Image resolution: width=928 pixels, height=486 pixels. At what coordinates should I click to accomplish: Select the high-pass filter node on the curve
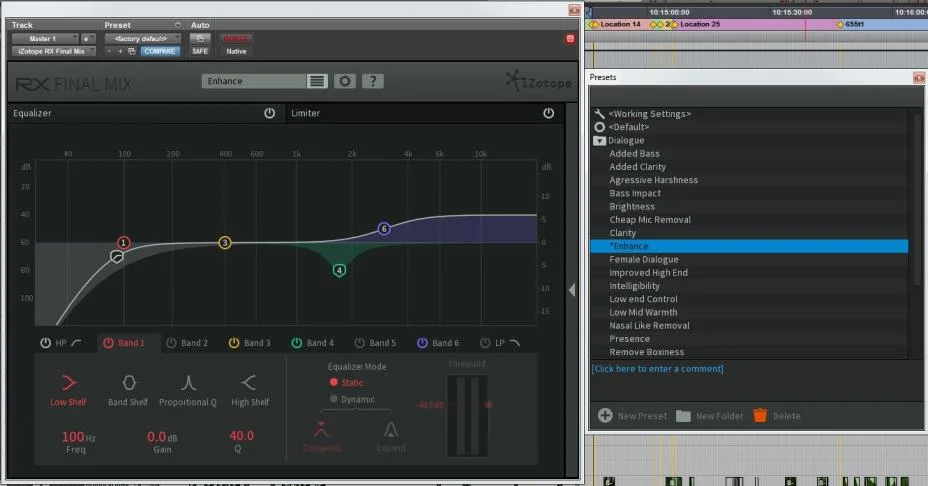(117, 256)
